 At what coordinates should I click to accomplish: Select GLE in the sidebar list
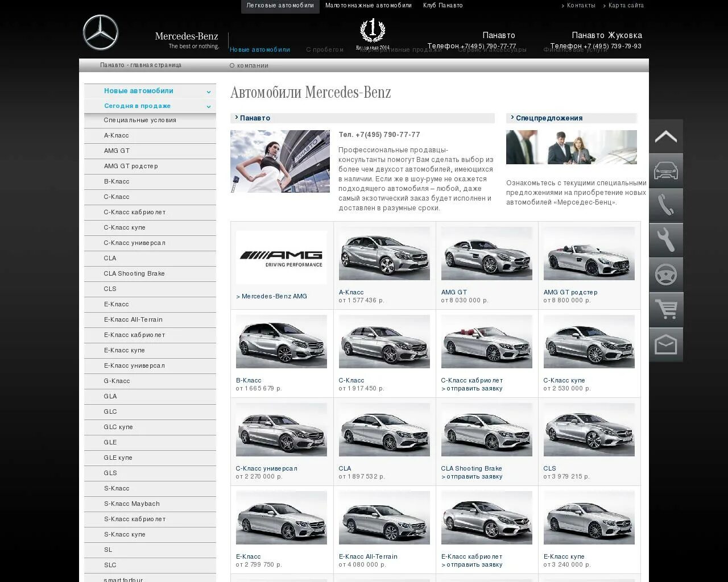pyautogui.click(x=150, y=443)
